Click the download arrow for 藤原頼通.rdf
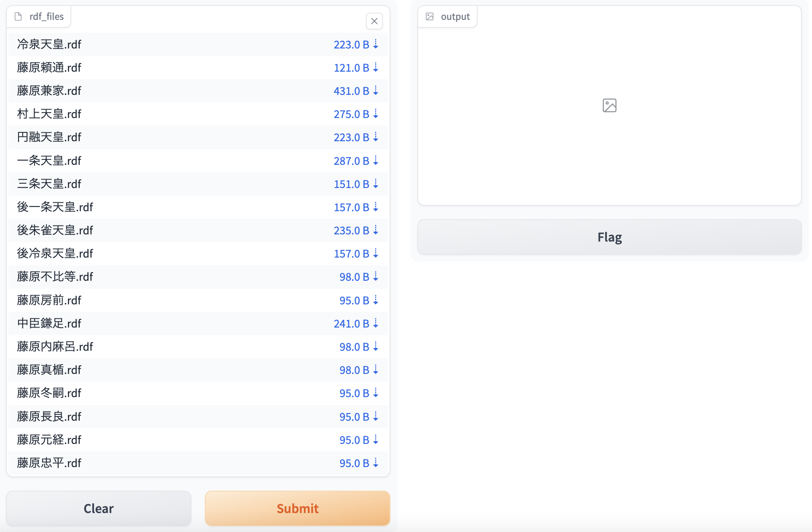This screenshot has width=812, height=532. 376,67
